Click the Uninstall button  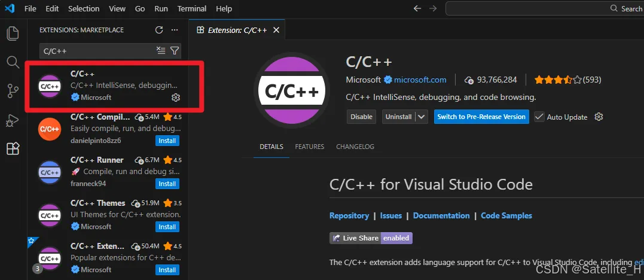click(x=398, y=117)
